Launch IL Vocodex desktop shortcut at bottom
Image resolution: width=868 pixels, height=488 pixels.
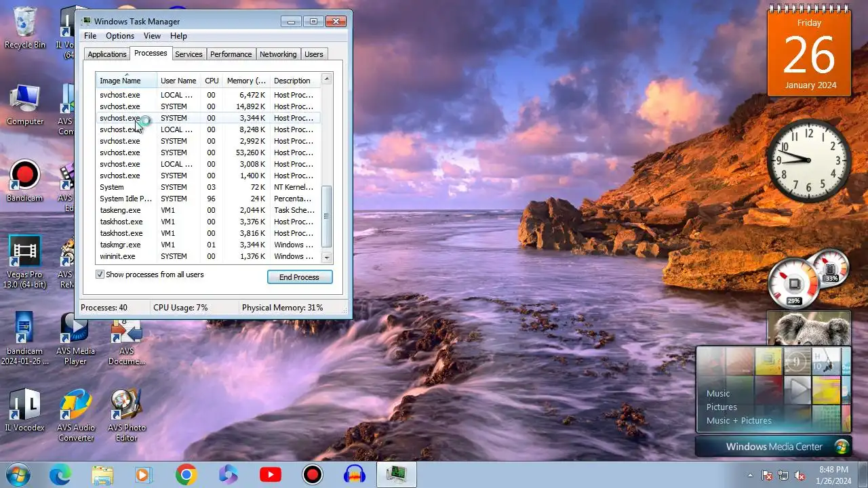(x=24, y=410)
